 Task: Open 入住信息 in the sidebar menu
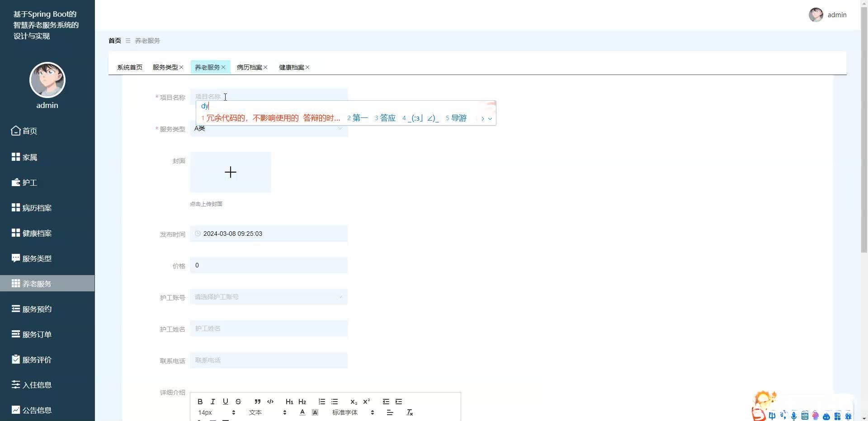click(47, 385)
